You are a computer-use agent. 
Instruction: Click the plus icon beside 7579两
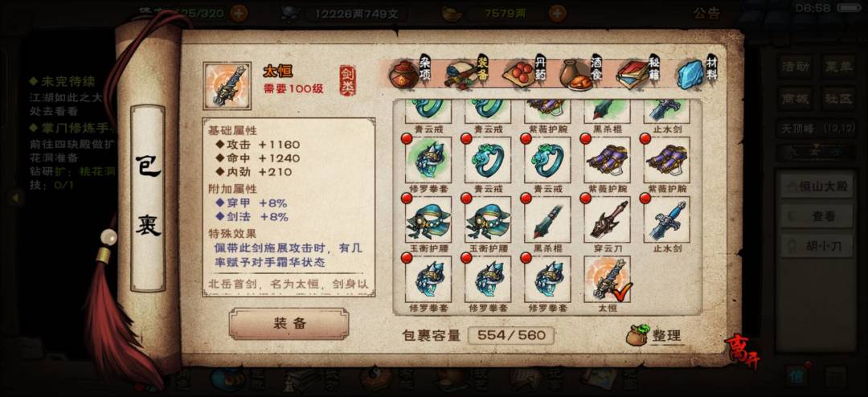click(558, 14)
